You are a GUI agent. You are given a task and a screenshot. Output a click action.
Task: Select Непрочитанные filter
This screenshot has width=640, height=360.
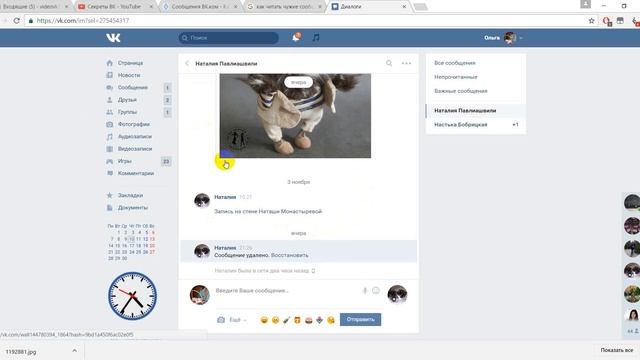click(x=456, y=77)
